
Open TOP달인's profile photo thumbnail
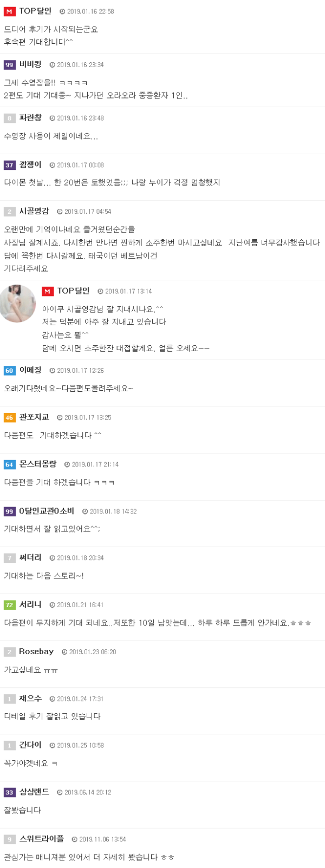(x=18, y=303)
